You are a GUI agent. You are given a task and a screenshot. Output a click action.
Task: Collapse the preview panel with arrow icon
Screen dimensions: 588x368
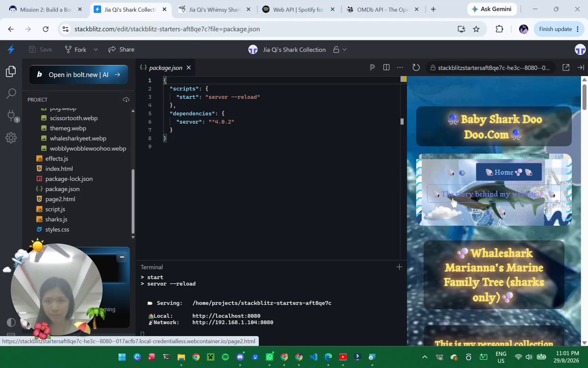(580, 67)
